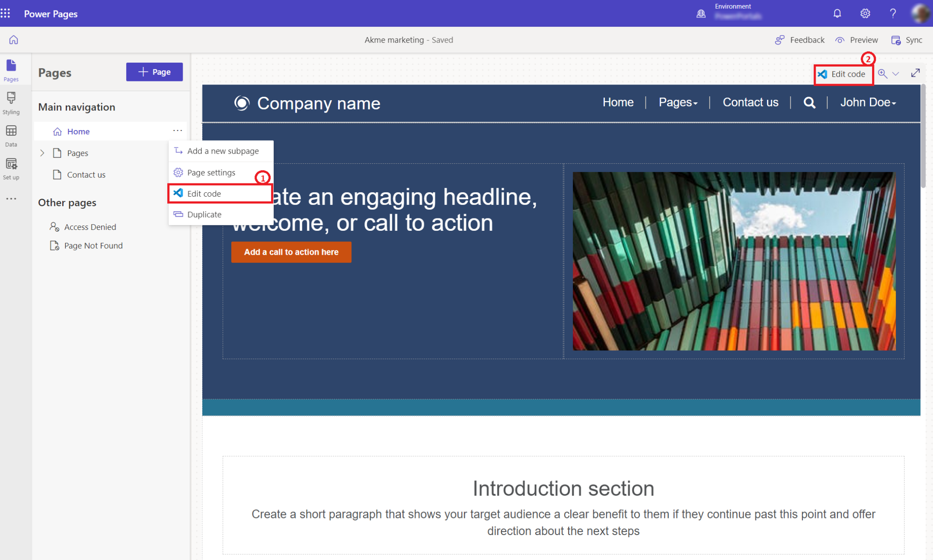933x560 pixels.
Task: Toggle the search icon in site navigation
Action: tap(809, 102)
